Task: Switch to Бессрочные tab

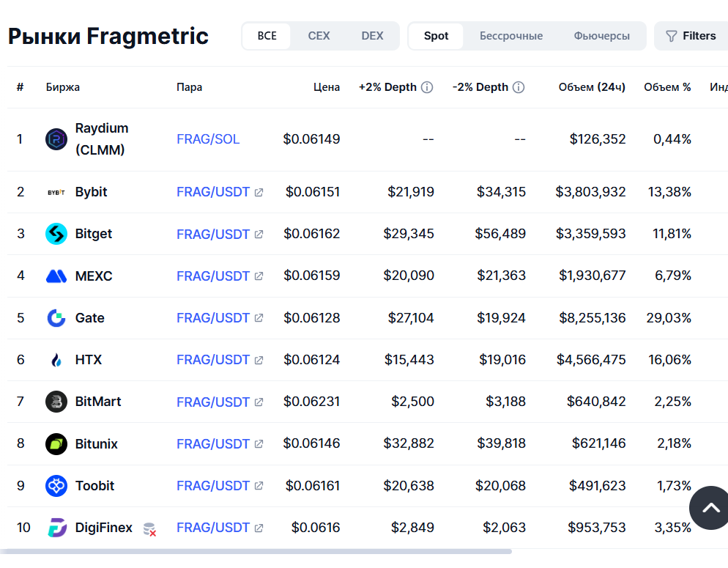Action: coord(510,36)
